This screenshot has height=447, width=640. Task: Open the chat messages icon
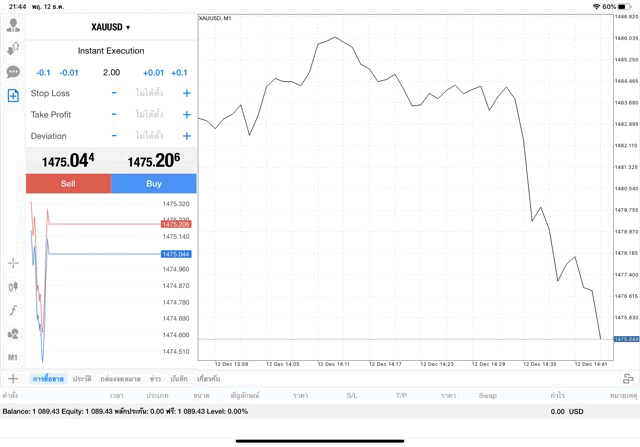[x=13, y=72]
